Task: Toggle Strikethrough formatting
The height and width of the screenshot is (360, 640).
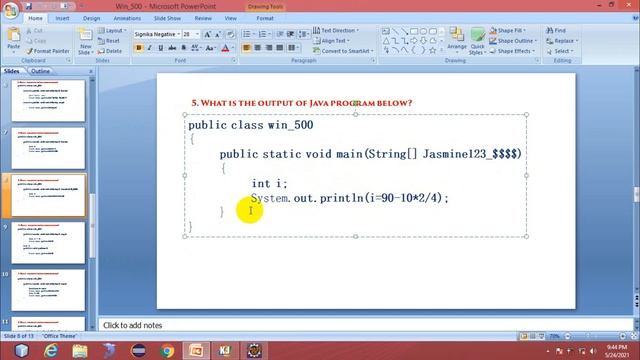Action: click(x=172, y=48)
